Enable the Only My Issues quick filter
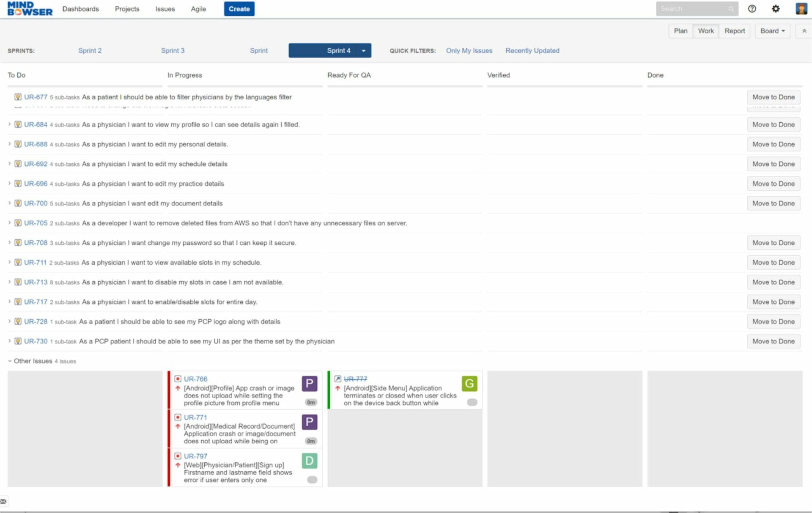The height and width of the screenshot is (513, 812). click(469, 50)
